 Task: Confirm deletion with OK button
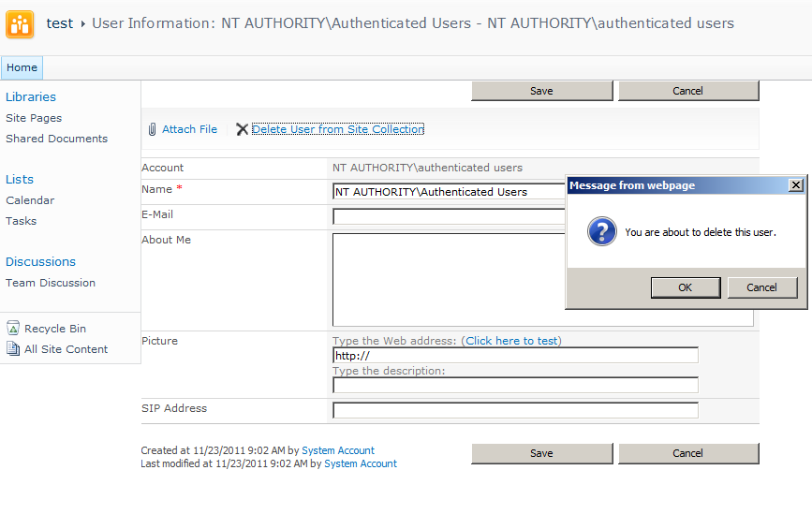point(686,287)
